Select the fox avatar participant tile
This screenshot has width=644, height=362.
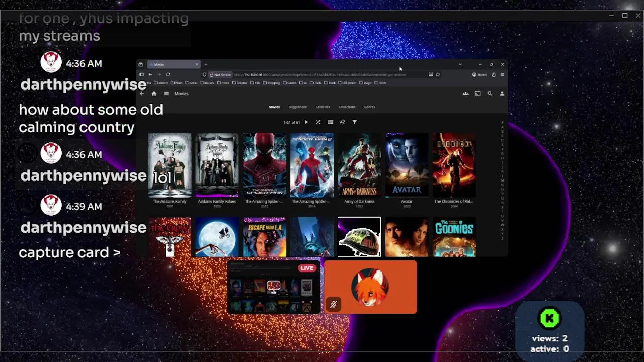370,287
